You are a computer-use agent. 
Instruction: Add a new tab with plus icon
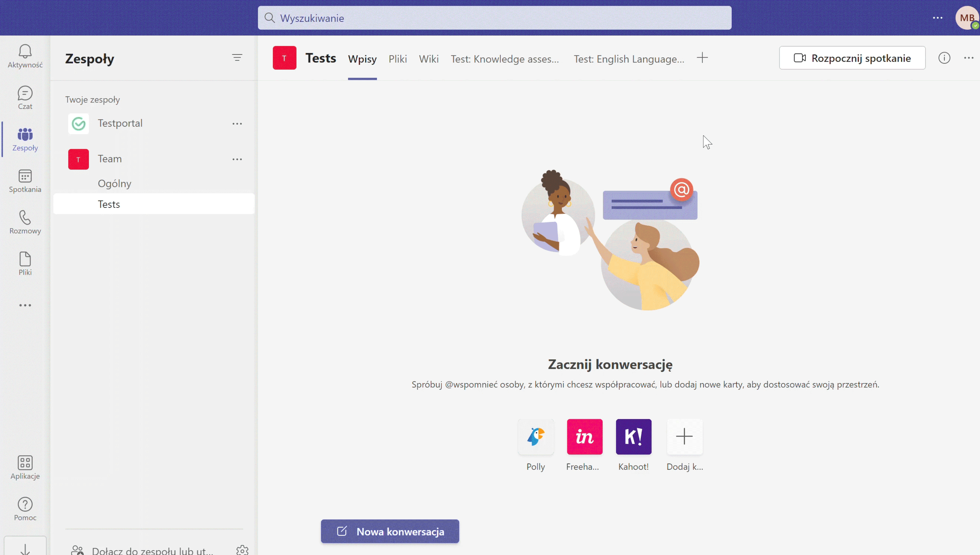(x=702, y=58)
